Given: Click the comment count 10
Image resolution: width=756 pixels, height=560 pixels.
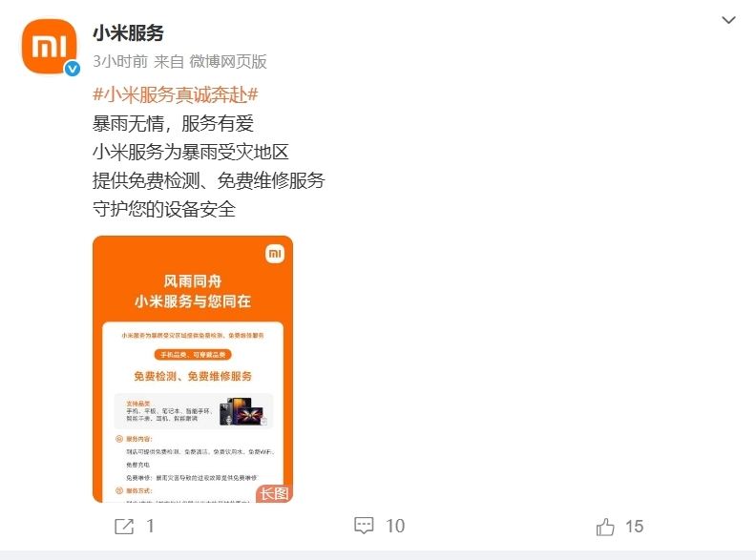Looking at the screenshot, I should (395, 526).
